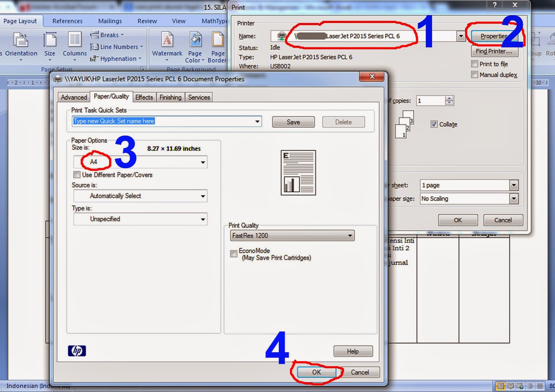Screen dimensions: 555x392
Task: Click Save next to Quick Sets
Action: [293, 122]
